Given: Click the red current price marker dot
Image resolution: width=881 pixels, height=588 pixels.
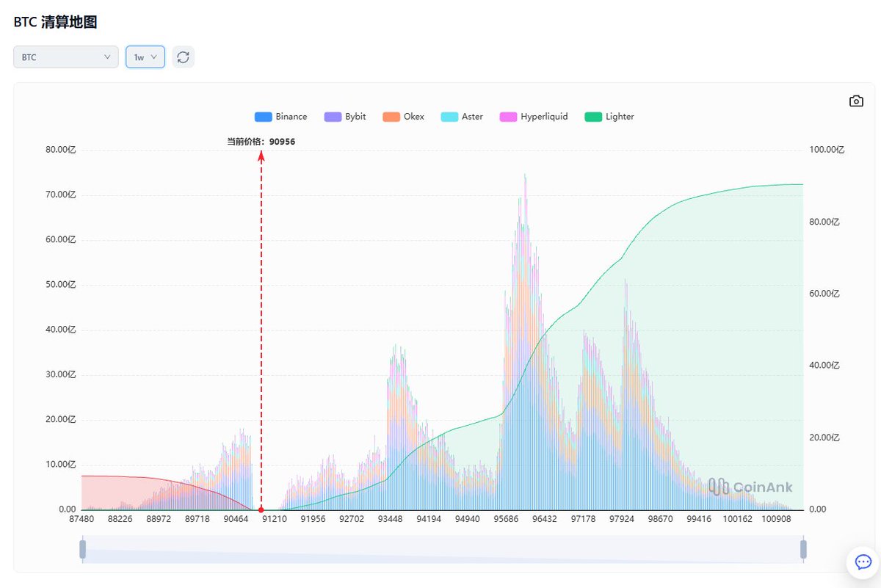Looking at the screenshot, I should coord(261,509).
